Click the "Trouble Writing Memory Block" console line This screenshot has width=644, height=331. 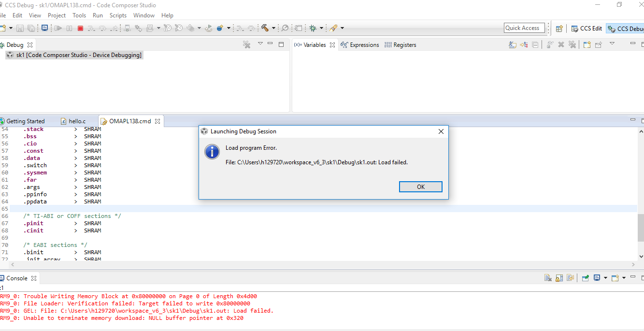[x=129, y=296]
